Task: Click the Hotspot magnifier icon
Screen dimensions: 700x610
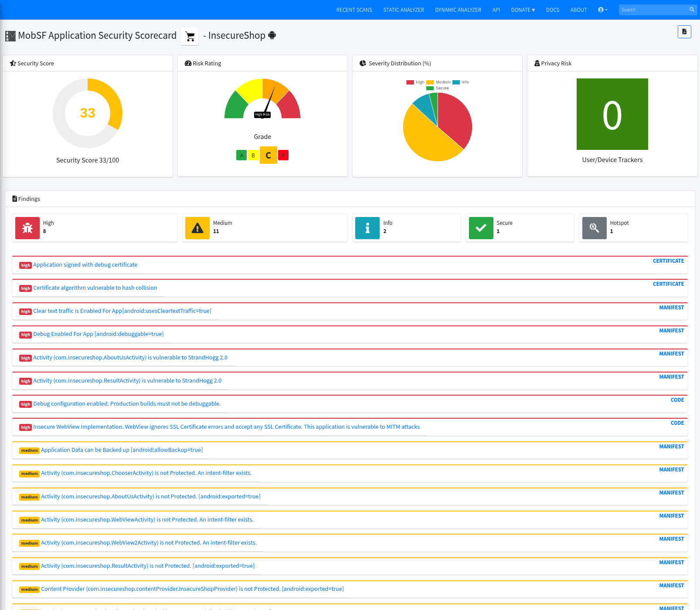Action: tap(595, 228)
